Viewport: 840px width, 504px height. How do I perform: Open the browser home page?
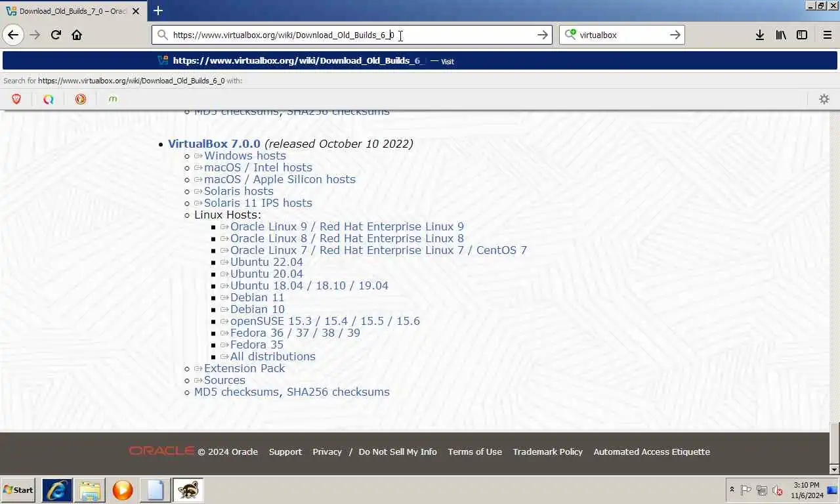click(77, 35)
